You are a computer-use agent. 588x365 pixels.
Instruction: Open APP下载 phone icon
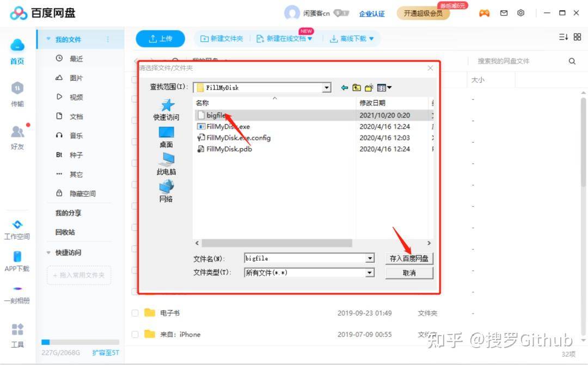(17, 257)
